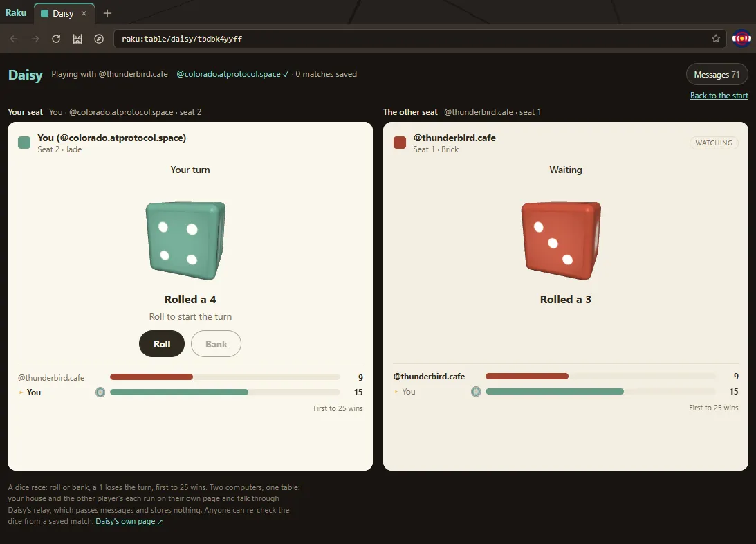
Task: Go back using the browser back arrow
Action: (x=14, y=39)
